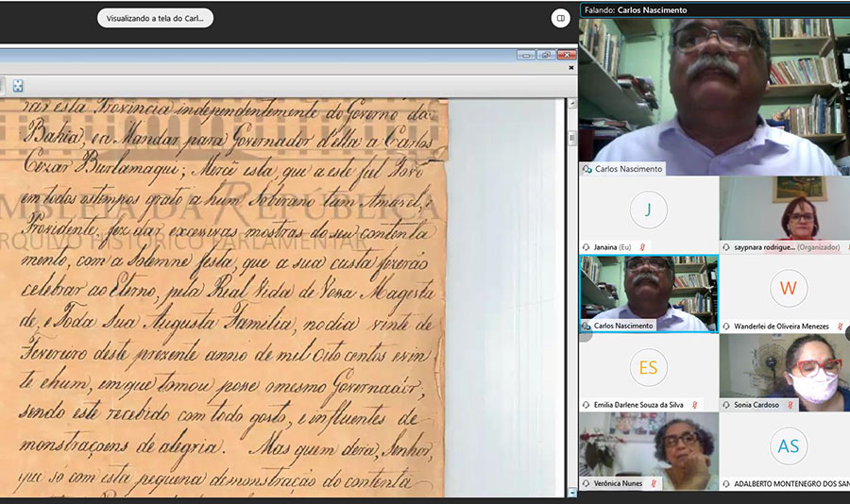Image resolution: width=850 pixels, height=504 pixels.
Task: Restore down the shared viewer window
Action: 546,55
